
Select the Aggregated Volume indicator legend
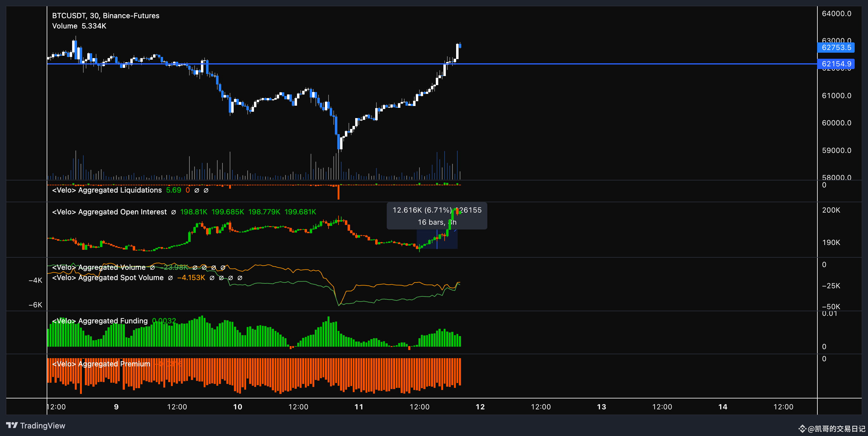[99, 267]
